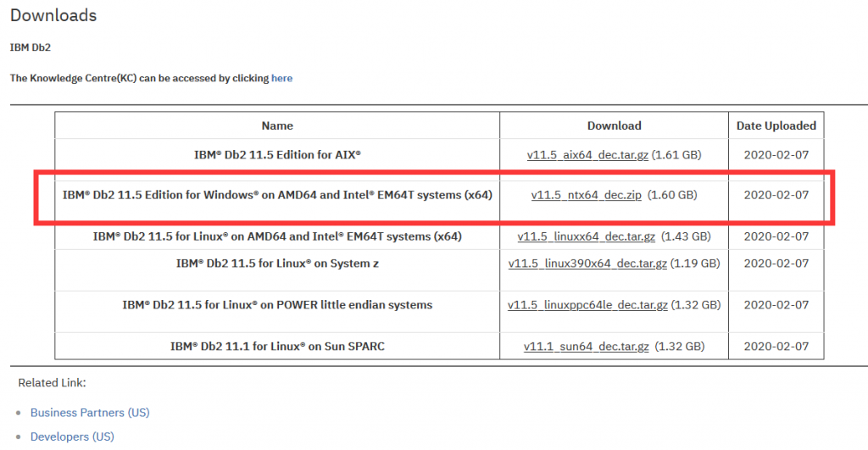Click the 'Downloads' page heading

(x=53, y=15)
